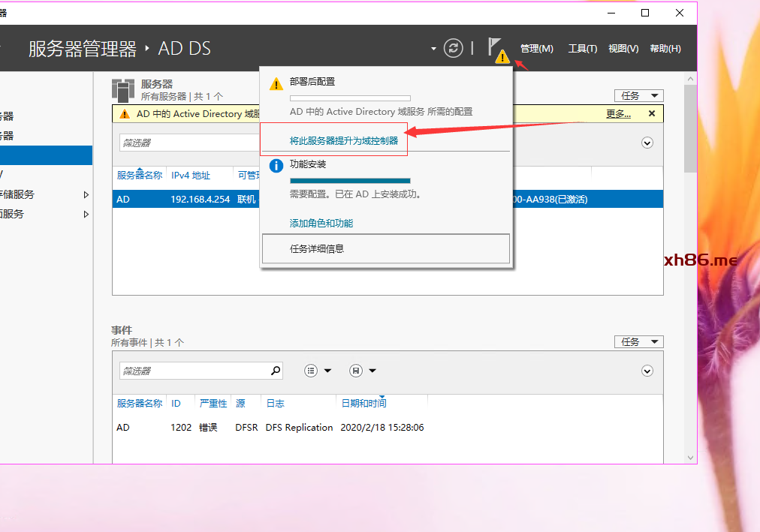Click the 更多... link in warning banner

point(618,114)
